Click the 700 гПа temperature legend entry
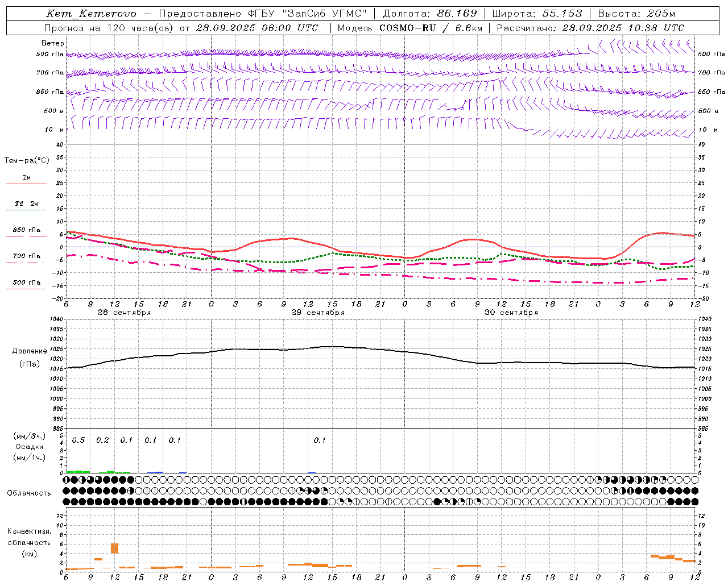 pyautogui.click(x=26, y=256)
